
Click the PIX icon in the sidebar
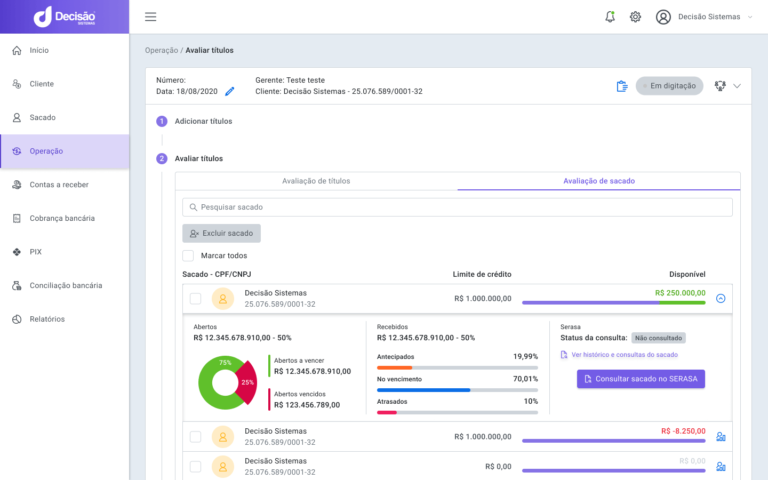[17, 252]
